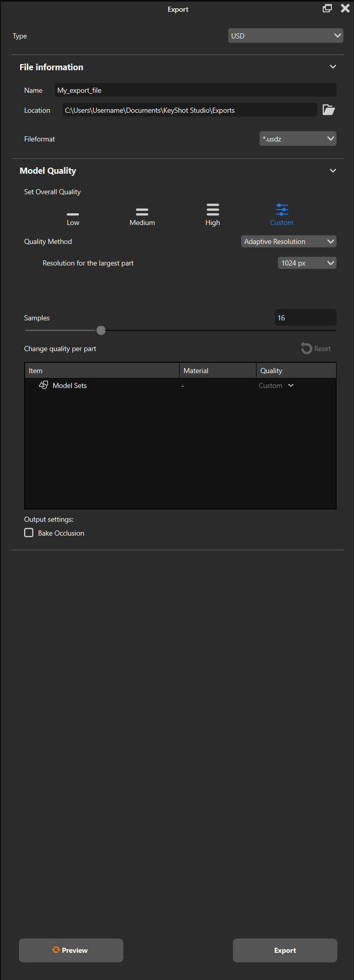This screenshot has width=354, height=980.
Task: Click the Model Sets shapes icon
Action: [44, 385]
